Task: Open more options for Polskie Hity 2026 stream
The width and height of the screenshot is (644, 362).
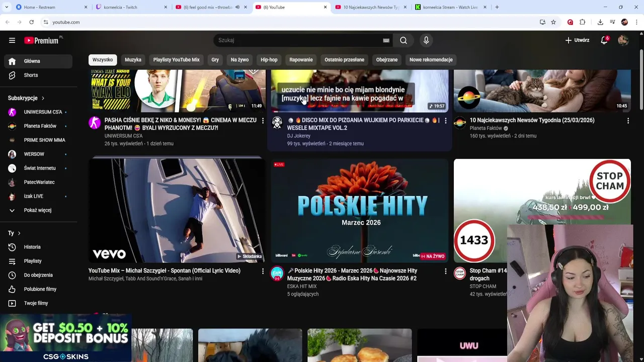Action: click(445, 271)
